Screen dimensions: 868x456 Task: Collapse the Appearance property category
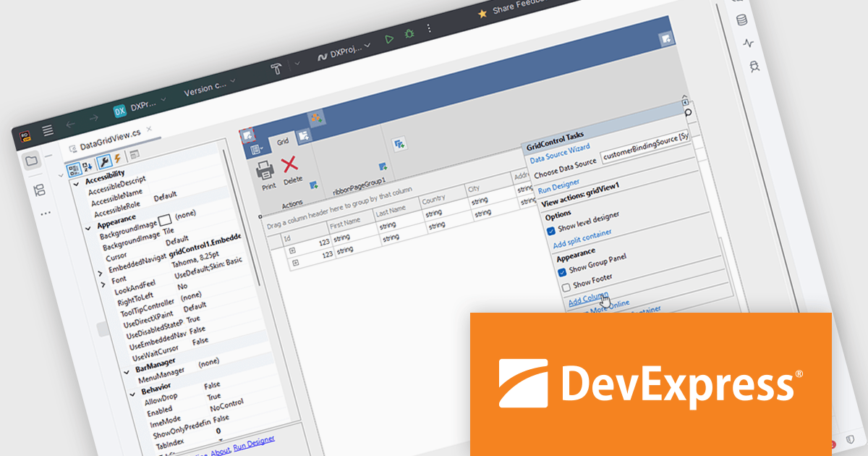pos(90,229)
